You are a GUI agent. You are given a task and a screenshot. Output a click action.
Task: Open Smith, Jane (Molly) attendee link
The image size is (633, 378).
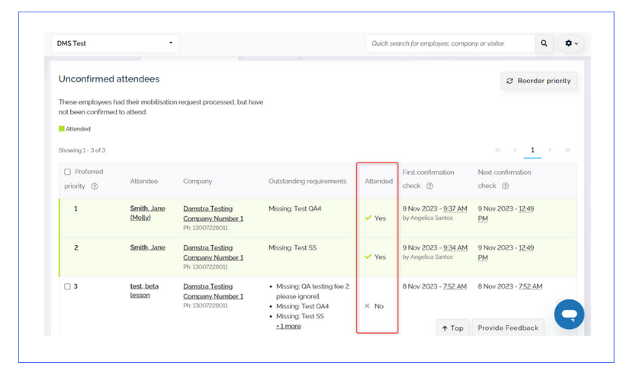147,213
